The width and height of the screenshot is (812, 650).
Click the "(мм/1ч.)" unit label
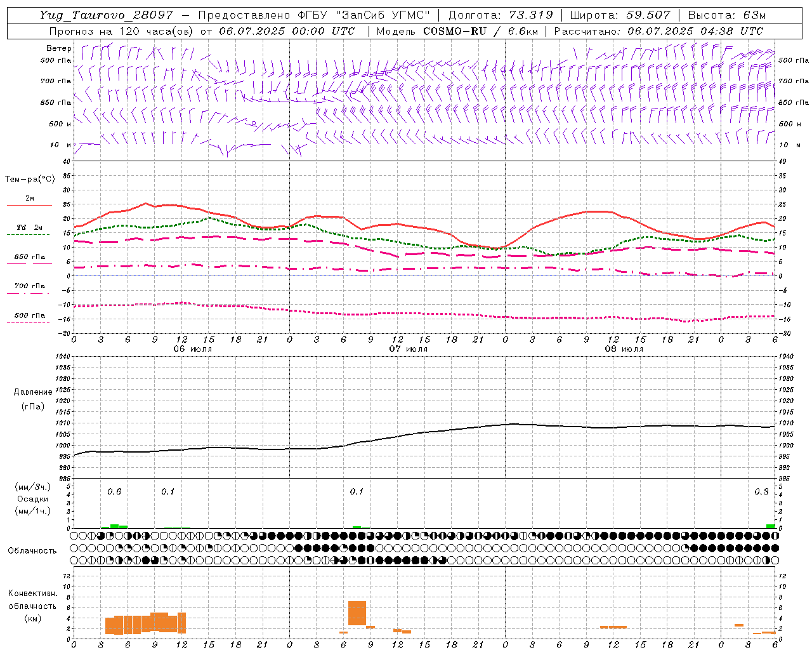pyautogui.click(x=33, y=511)
